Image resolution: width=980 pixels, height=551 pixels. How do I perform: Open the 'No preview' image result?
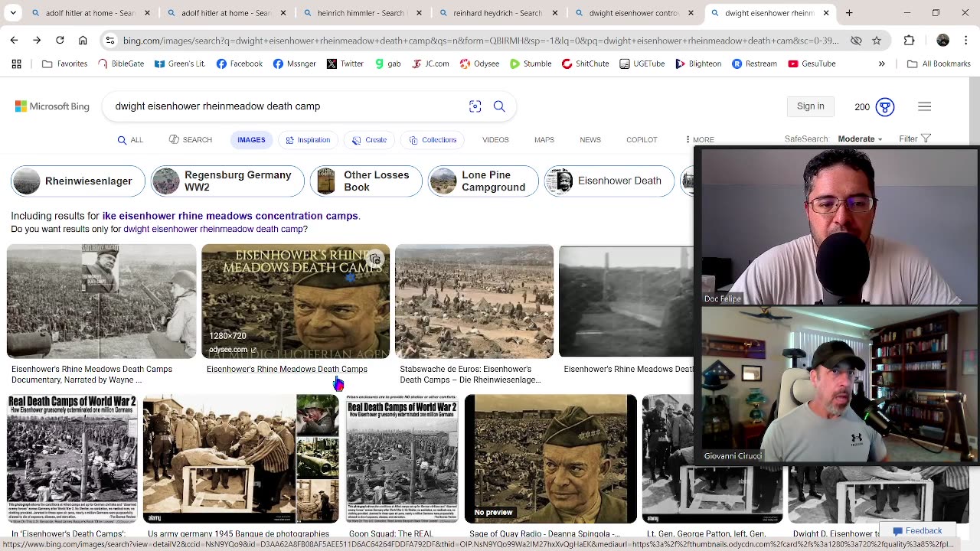550,458
